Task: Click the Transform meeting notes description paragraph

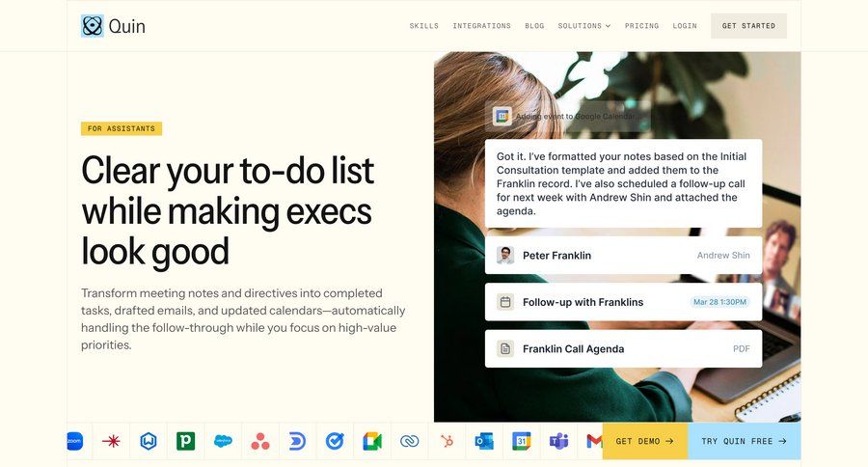Action: pyautogui.click(x=243, y=319)
